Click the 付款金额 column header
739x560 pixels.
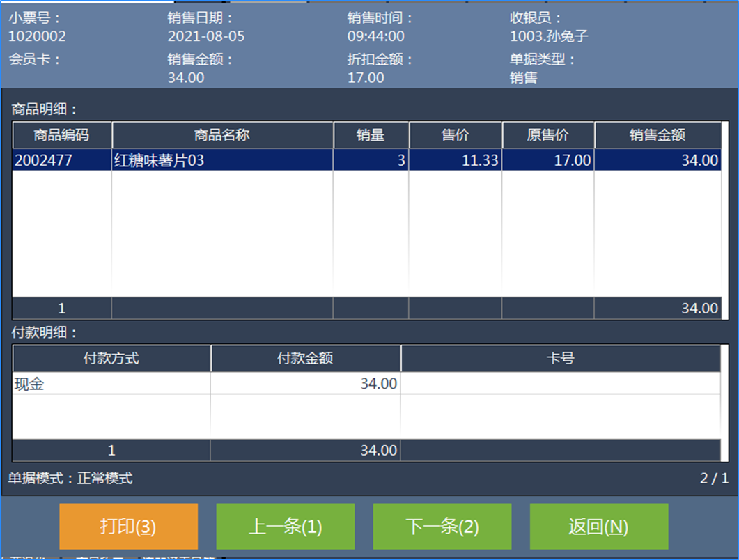[305, 358]
